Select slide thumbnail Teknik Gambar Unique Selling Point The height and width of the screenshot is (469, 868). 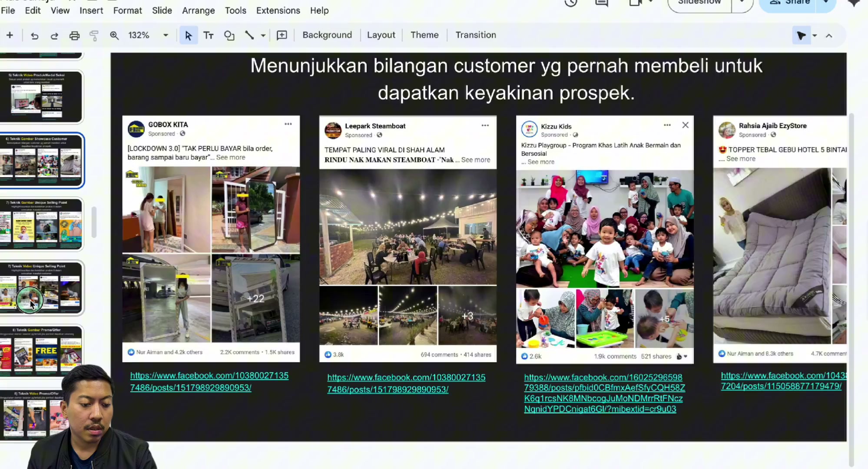pyautogui.click(x=42, y=224)
